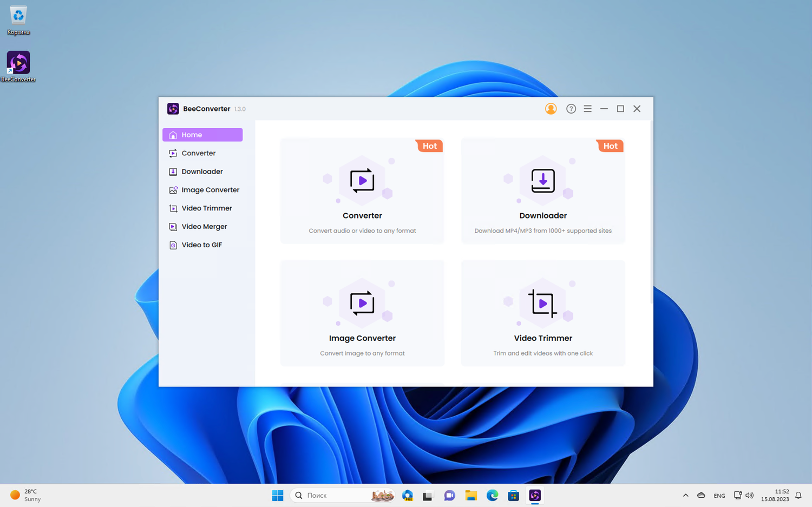Choose Video to GIF in the sidebar
812x507 pixels.
[202, 245]
